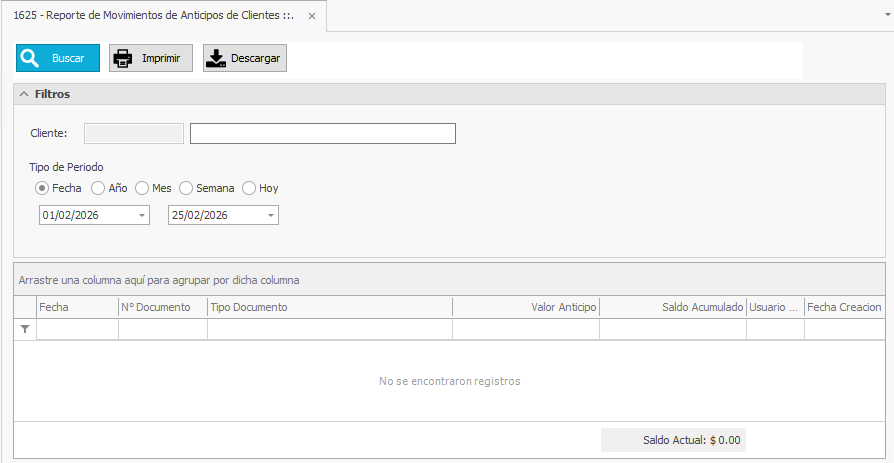Click the Tipo Documento column header
Image resolution: width=894 pixels, height=463 pixels.
(x=329, y=307)
